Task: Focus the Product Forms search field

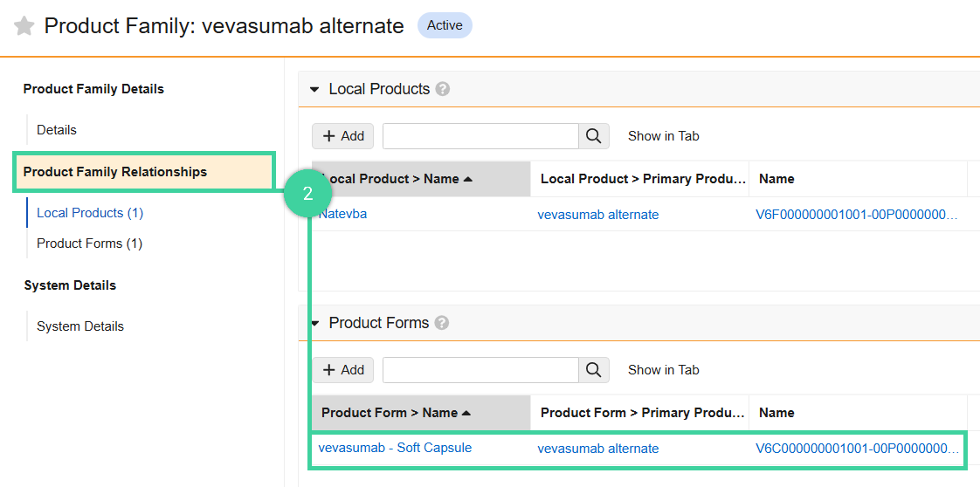Action: pos(480,370)
